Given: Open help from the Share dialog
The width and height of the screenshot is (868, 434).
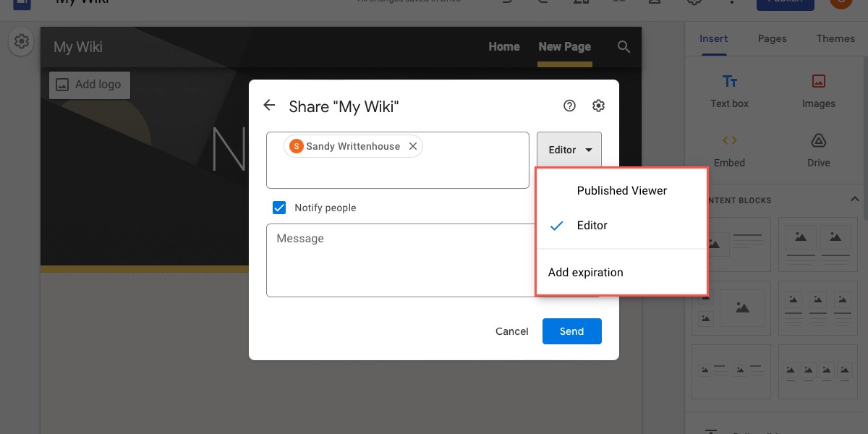Looking at the screenshot, I should click(x=569, y=105).
